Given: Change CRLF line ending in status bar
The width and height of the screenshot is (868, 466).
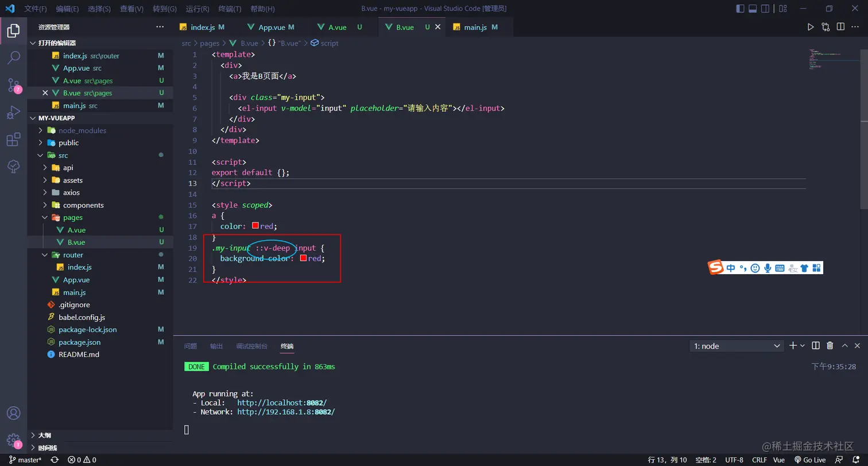Looking at the screenshot, I should 759,460.
